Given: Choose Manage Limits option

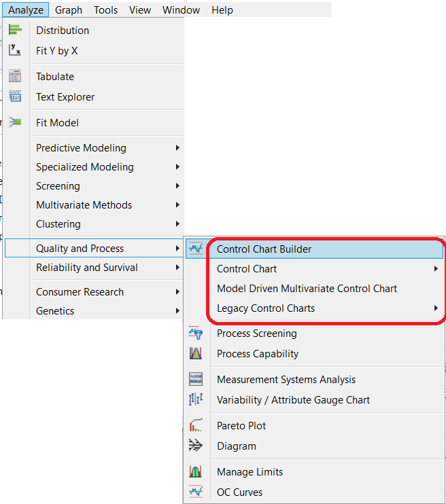Looking at the screenshot, I should (x=250, y=472).
